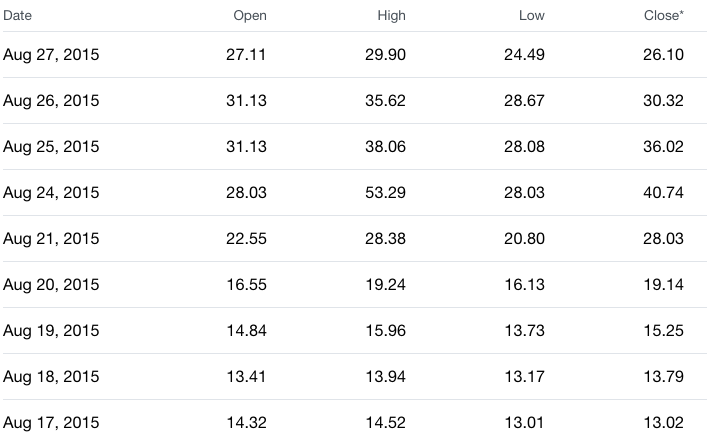The image size is (707, 441).
Task: Click the 40.74 close value
Action: [x=663, y=193]
